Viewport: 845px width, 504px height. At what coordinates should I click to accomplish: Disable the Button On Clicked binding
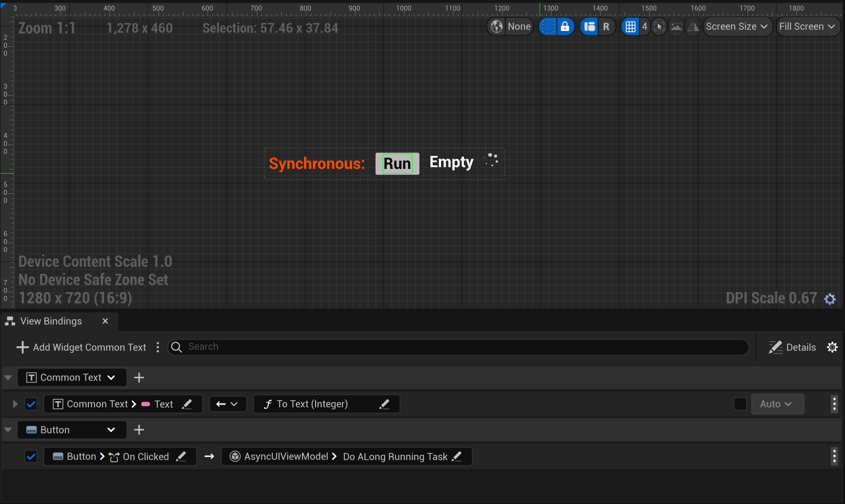click(x=31, y=457)
